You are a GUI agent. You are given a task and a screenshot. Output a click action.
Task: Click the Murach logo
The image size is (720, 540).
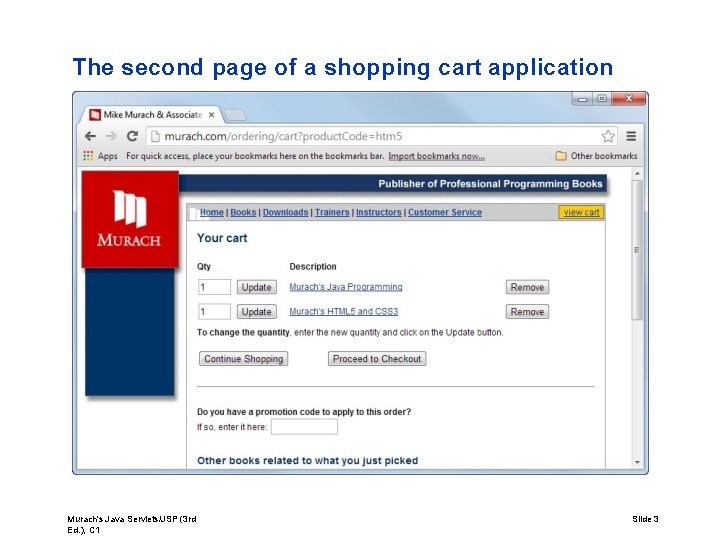pos(130,219)
